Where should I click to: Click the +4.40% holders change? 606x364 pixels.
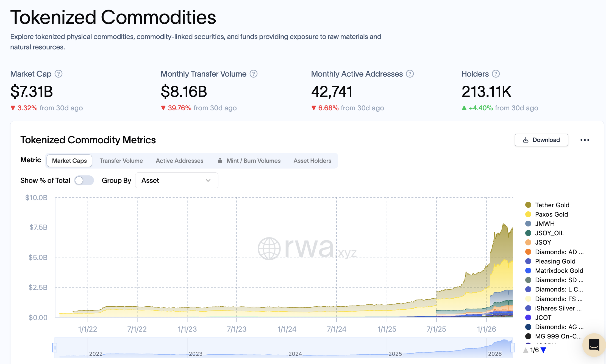481,108
